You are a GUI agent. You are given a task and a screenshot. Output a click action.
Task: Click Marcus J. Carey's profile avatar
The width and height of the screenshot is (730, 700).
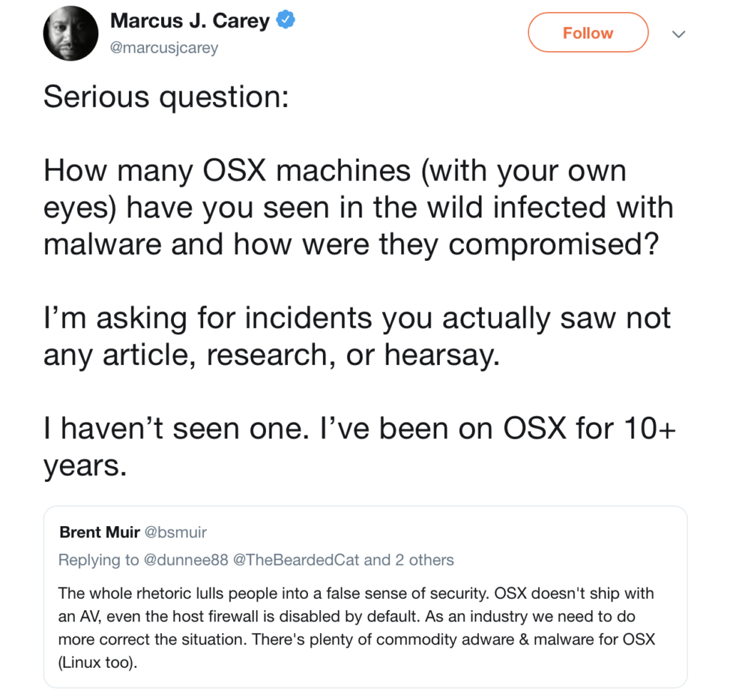coord(71,33)
